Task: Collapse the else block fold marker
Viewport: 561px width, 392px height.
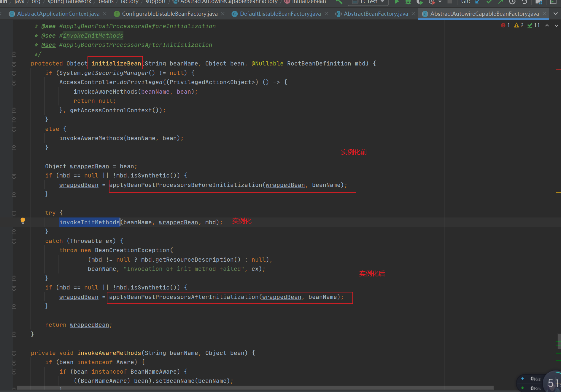Action: pos(14,129)
